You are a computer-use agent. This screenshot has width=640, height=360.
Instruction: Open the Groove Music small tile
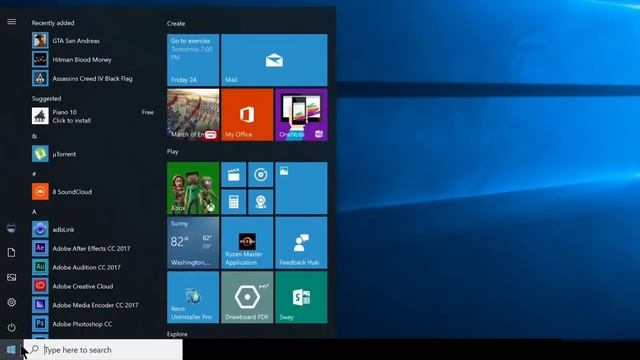pyautogui.click(x=260, y=175)
